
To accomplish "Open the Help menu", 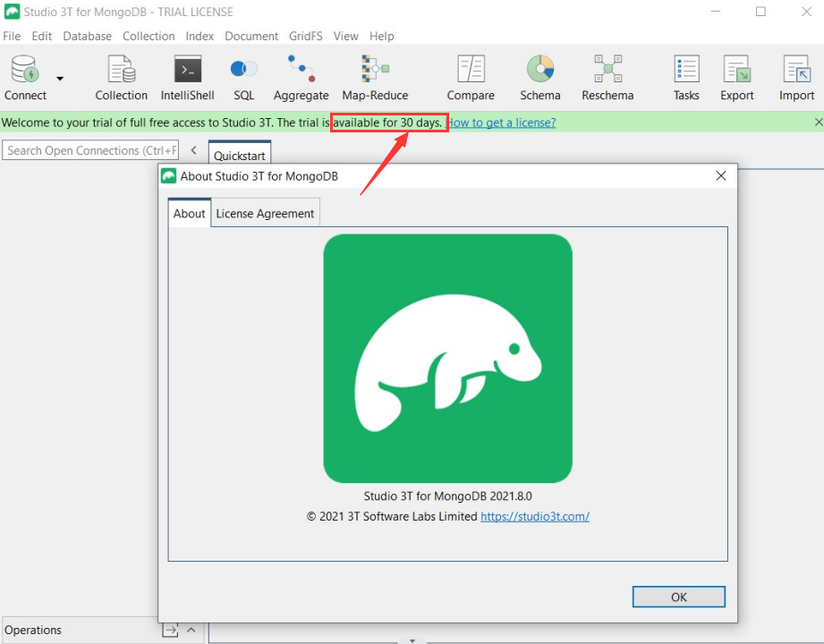I will pyautogui.click(x=381, y=37).
